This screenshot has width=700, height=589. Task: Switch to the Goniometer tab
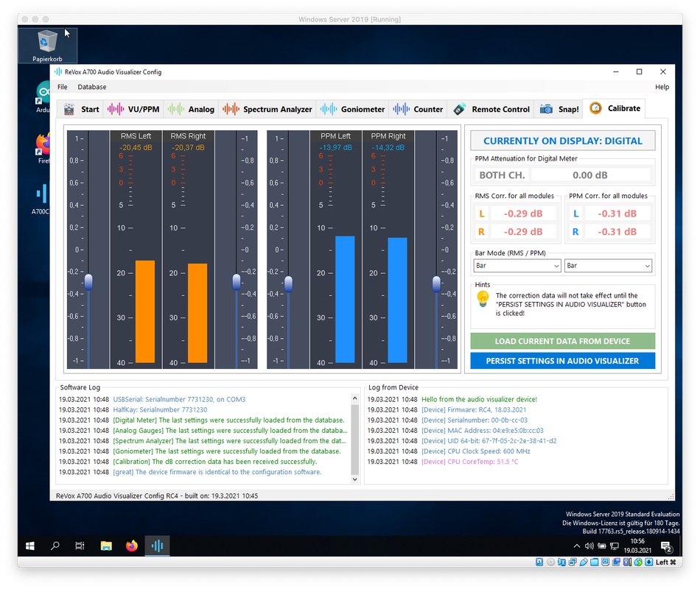(353, 109)
